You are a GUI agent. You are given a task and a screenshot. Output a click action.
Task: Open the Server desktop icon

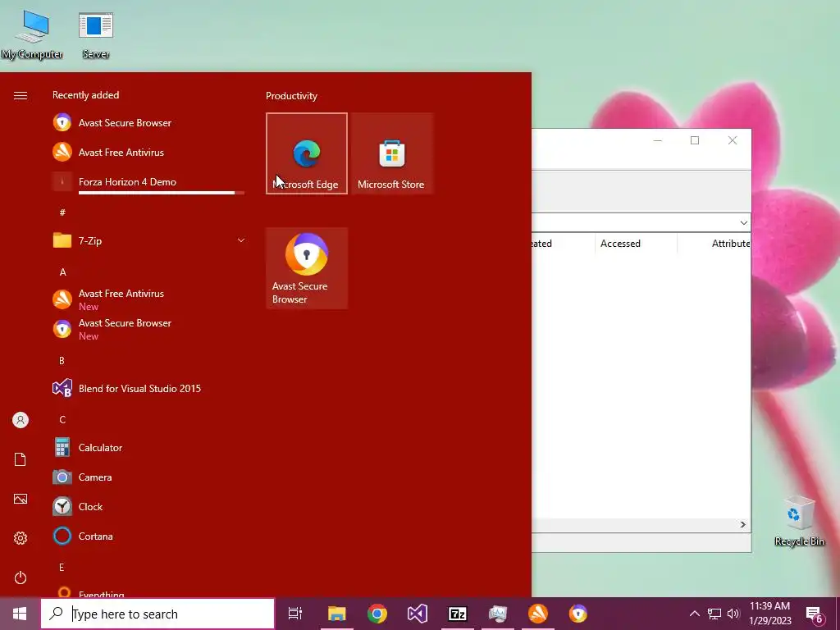click(x=96, y=34)
